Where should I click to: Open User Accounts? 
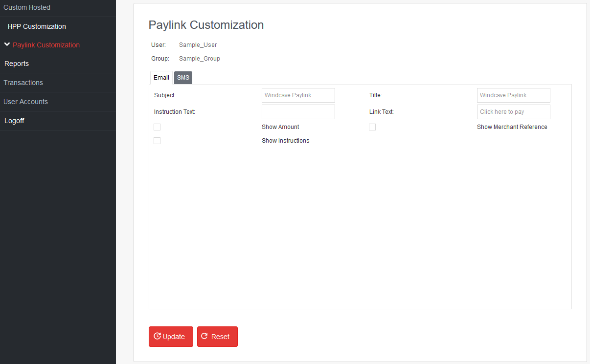tap(25, 101)
